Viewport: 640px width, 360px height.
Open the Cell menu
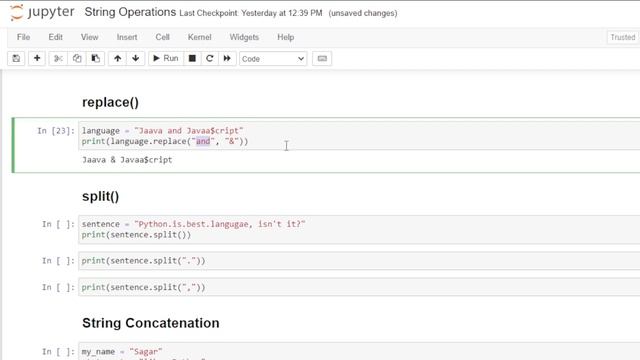162,37
